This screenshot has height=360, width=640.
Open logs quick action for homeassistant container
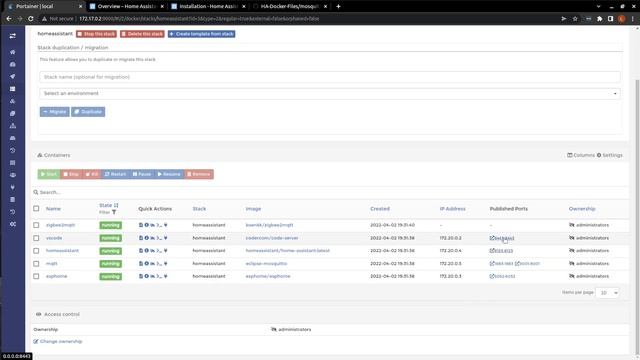(141, 251)
